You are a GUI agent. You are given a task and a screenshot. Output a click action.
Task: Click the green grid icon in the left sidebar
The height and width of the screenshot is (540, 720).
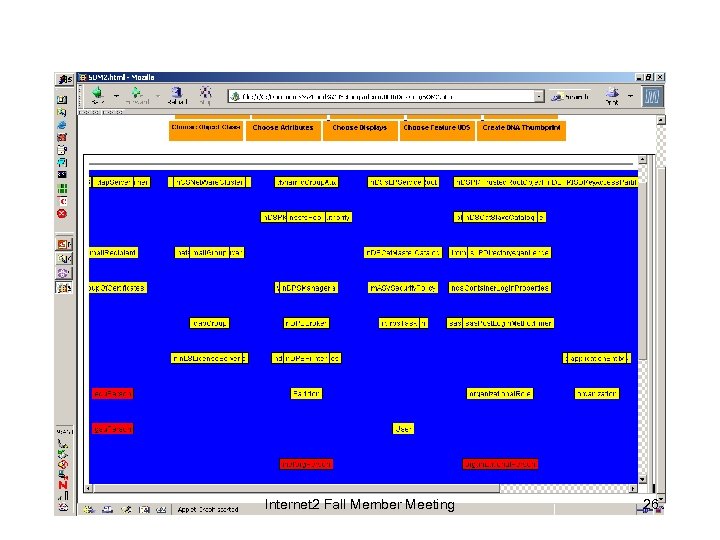pyautogui.click(x=62, y=188)
